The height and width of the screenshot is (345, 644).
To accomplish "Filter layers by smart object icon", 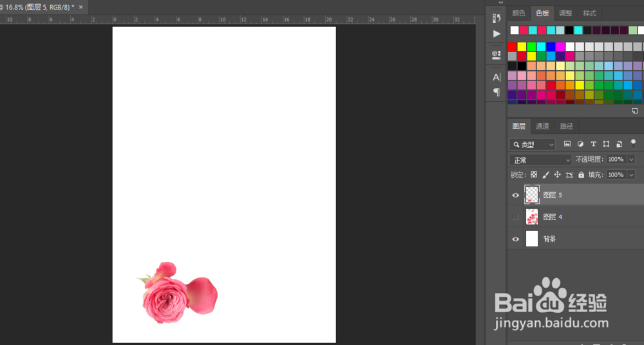I will [619, 144].
